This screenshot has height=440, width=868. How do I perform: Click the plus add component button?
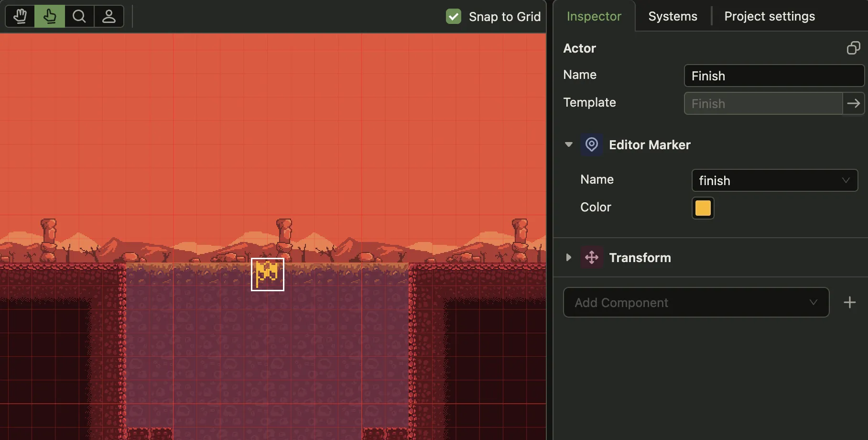click(x=849, y=302)
